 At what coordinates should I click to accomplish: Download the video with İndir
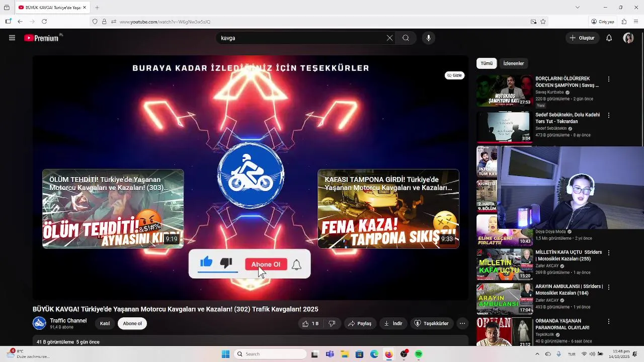393,324
